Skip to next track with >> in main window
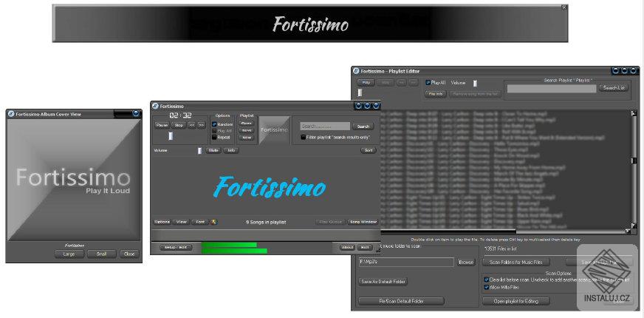 (201, 125)
